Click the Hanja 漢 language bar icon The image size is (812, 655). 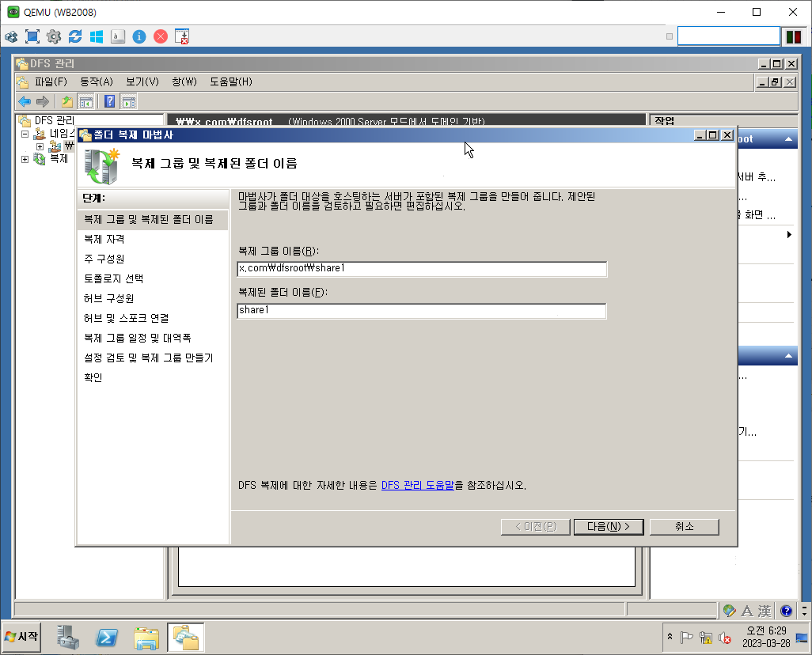765,611
